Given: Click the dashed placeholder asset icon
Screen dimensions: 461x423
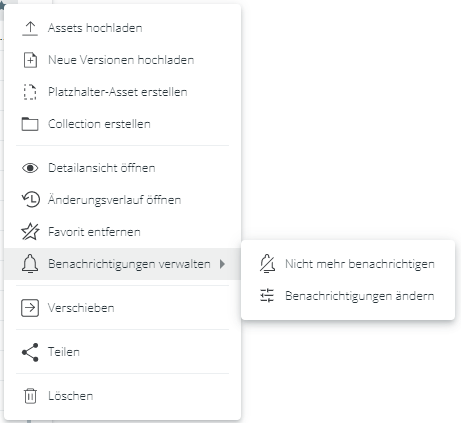Looking at the screenshot, I should click(30, 92).
